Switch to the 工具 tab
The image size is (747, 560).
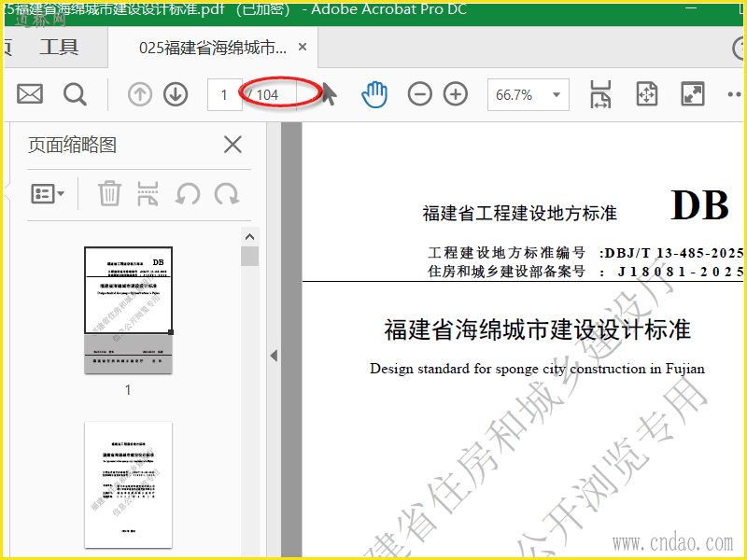click(59, 48)
